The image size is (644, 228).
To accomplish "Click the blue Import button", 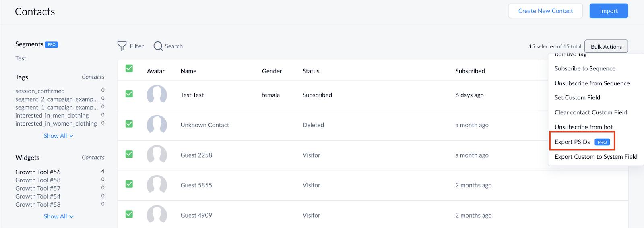I will click(609, 11).
